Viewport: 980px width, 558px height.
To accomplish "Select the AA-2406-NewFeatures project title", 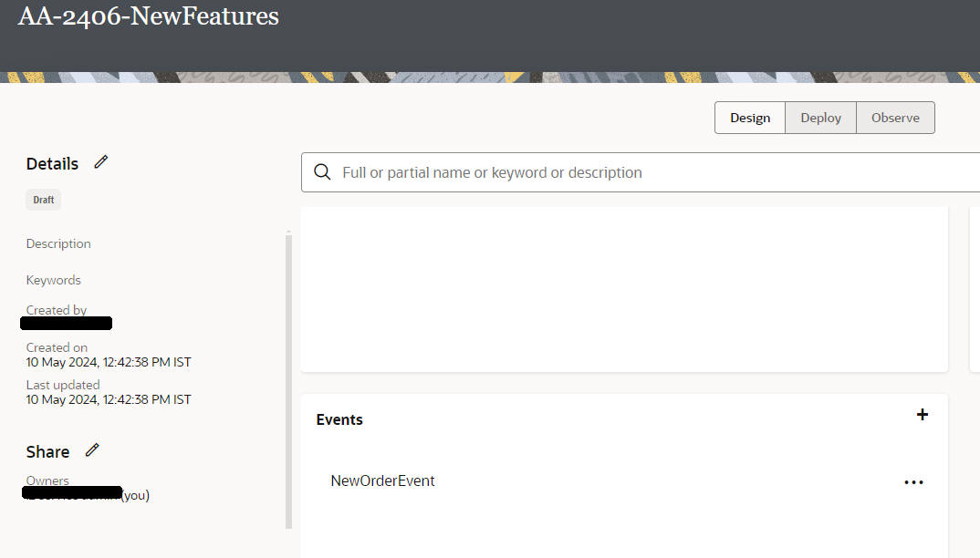I will (149, 16).
